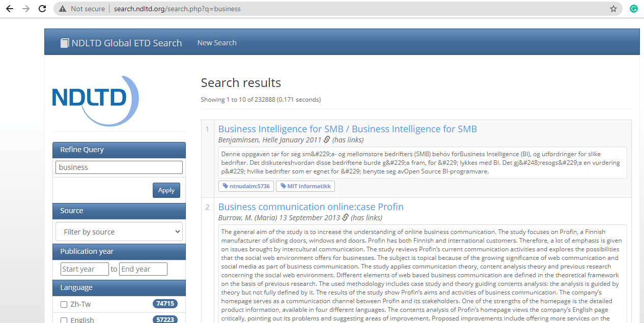Go back with the browser back arrow

pyautogui.click(x=9, y=9)
